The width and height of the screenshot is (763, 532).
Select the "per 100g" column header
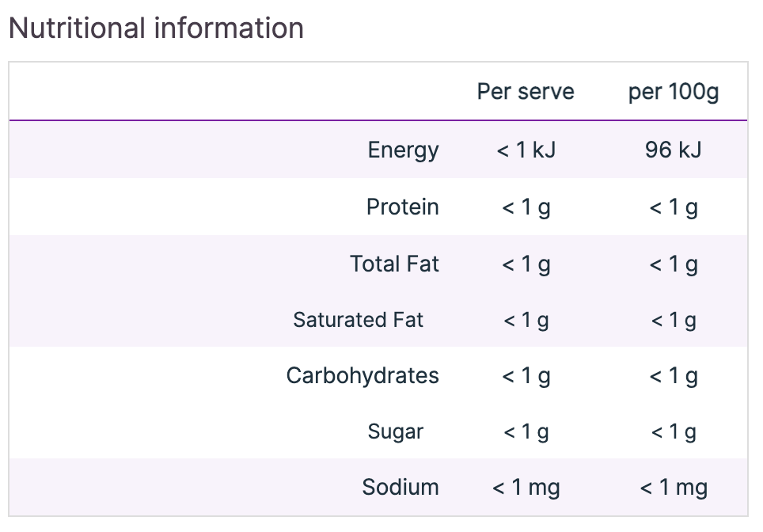click(x=674, y=92)
